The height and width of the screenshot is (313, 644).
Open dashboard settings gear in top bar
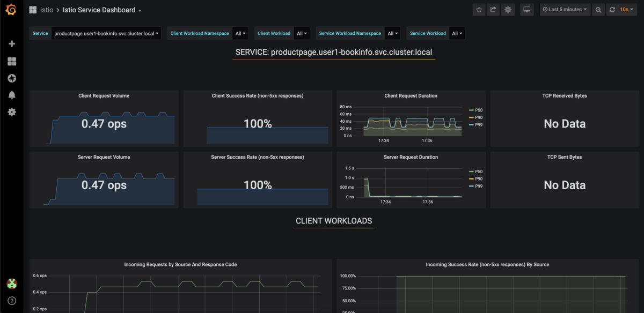click(508, 10)
